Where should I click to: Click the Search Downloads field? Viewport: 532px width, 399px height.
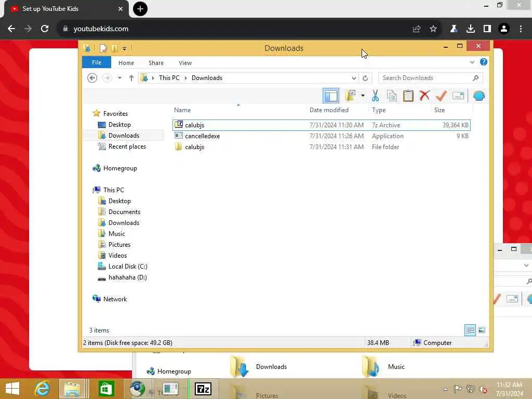(x=430, y=78)
